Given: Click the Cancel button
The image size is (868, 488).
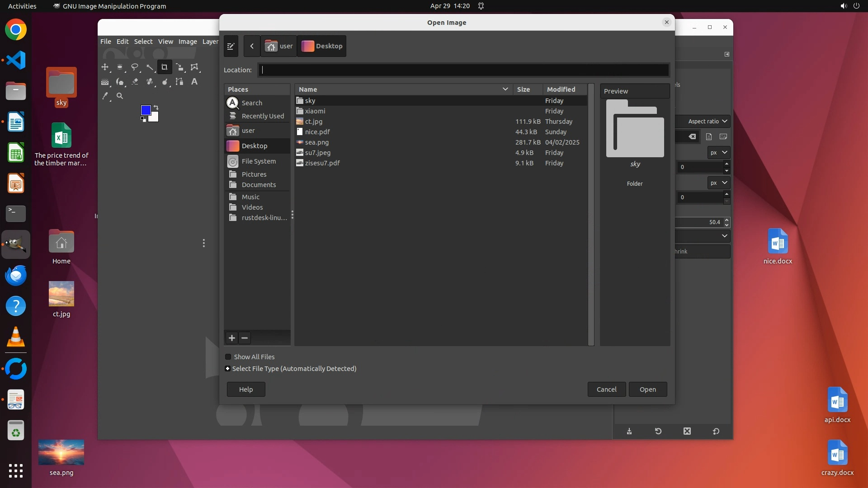Looking at the screenshot, I should (606, 389).
